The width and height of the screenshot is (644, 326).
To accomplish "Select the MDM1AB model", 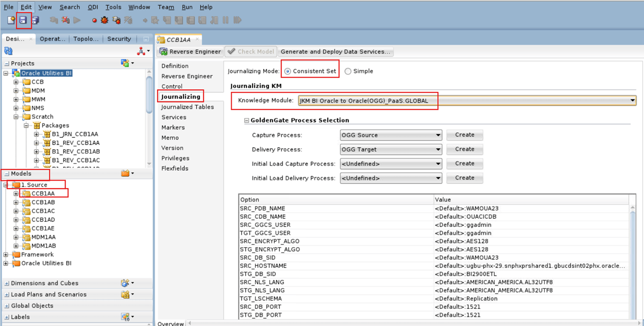I will [44, 246].
